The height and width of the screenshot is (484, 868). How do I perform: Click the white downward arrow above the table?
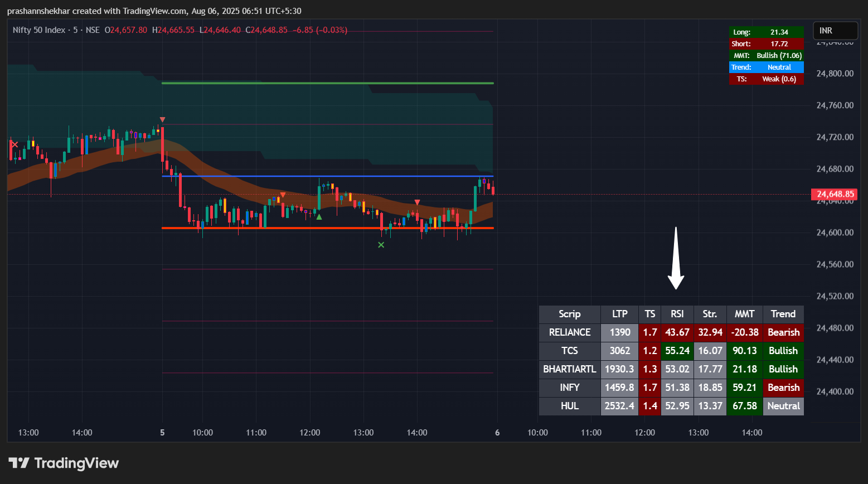[x=676, y=258]
